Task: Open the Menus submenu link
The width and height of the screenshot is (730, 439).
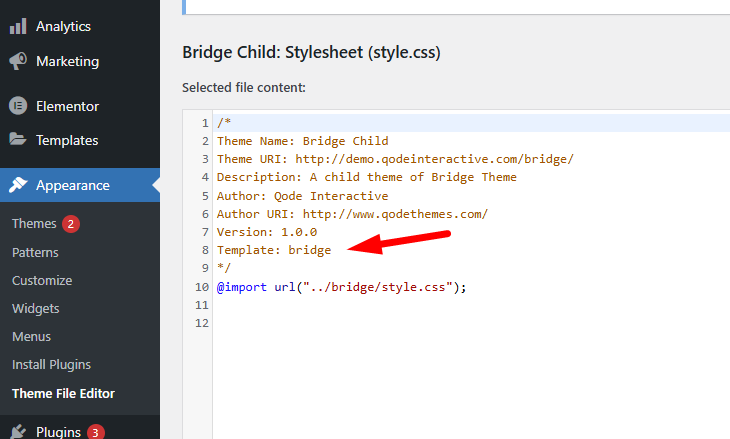Action: pyautogui.click(x=31, y=337)
